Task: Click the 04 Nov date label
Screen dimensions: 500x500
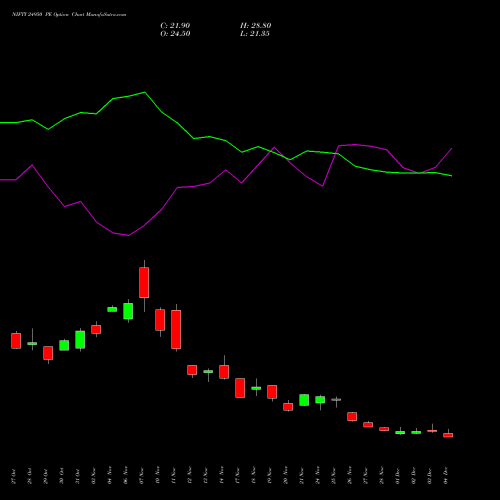Action: [110, 476]
